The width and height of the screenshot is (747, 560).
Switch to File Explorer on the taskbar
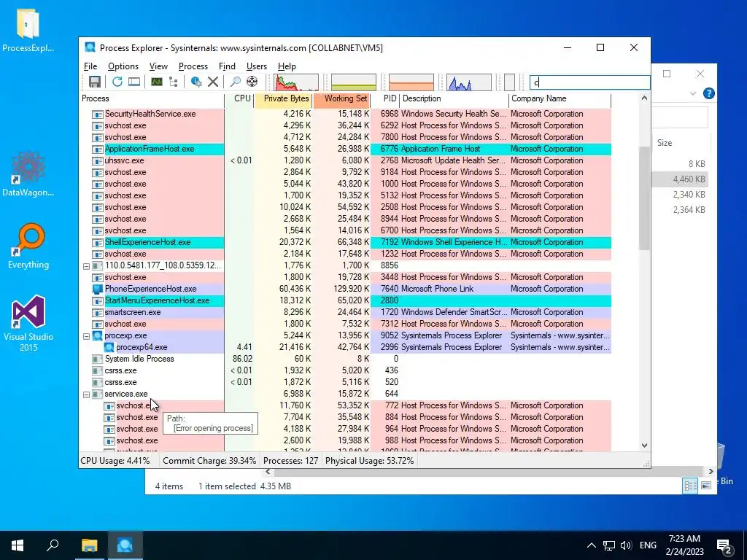click(x=89, y=545)
